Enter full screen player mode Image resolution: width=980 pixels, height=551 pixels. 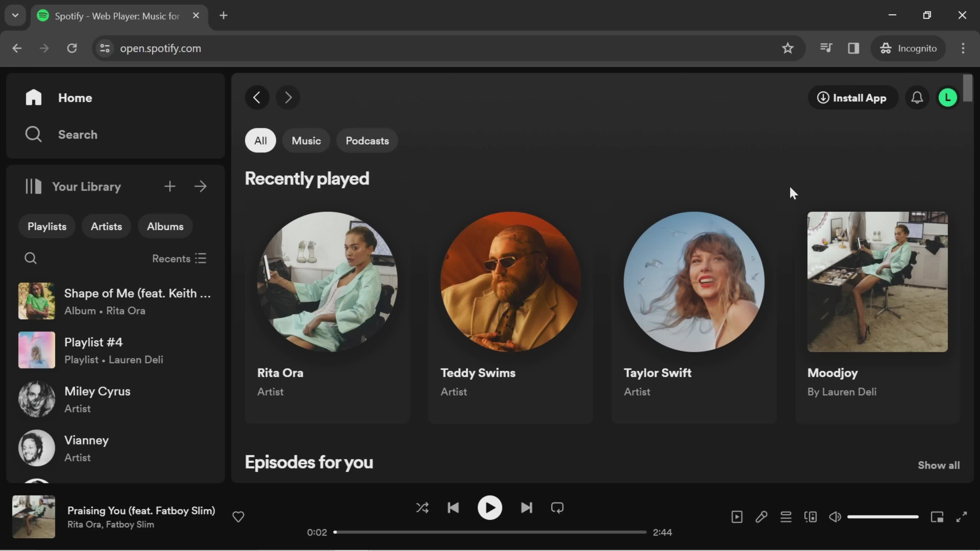click(x=961, y=517)
